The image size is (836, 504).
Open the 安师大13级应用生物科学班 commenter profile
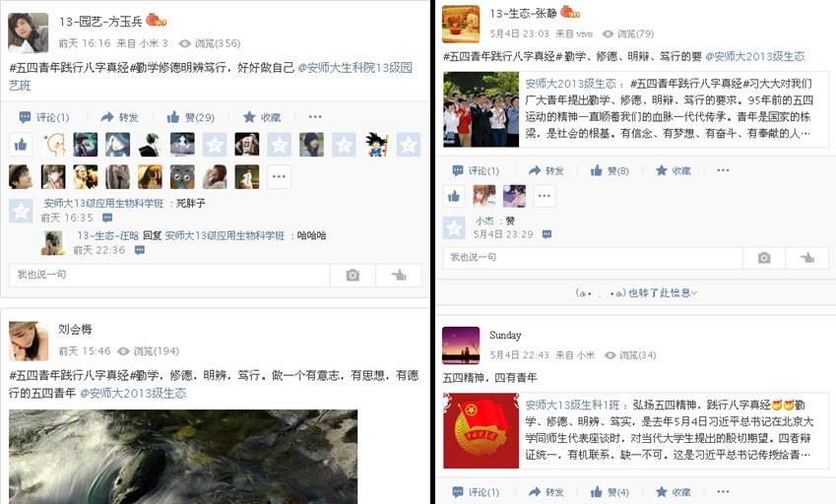[x=103, y=204]
